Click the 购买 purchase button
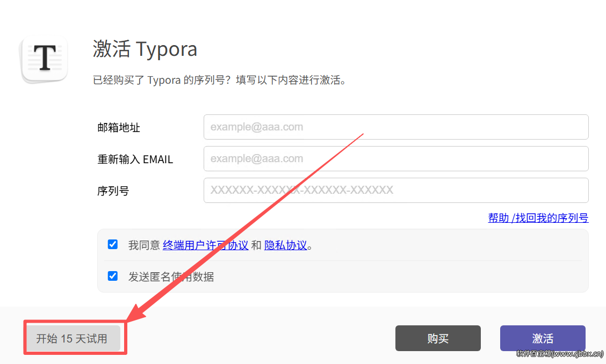This screenshot has height=364, width=606. (438, 338)
